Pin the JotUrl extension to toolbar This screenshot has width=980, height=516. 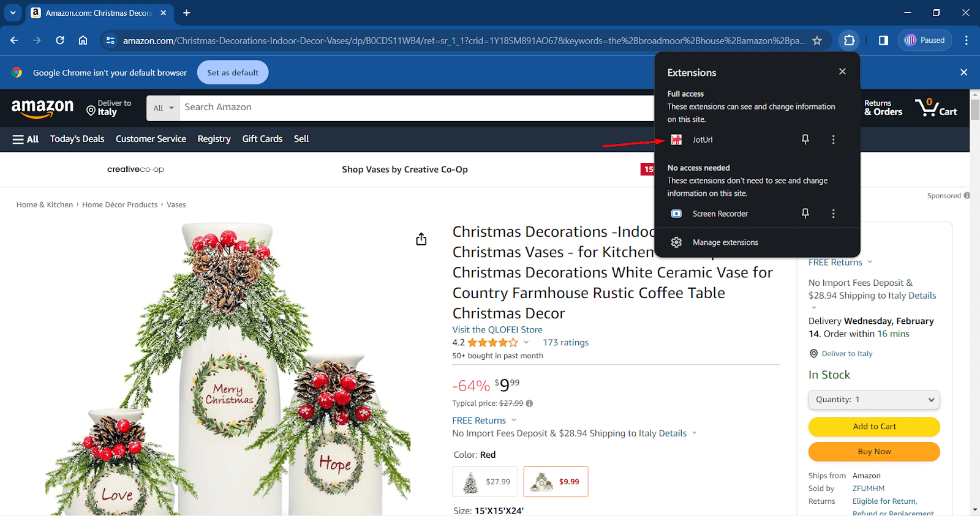pyautogui.click(x=805, y=140)
